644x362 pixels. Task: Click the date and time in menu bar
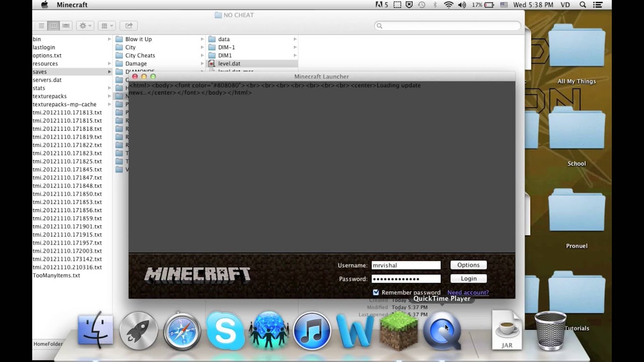[534, 5]
